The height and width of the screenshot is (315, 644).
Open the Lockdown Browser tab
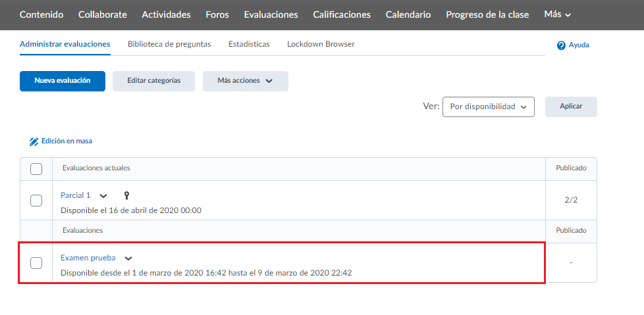(x=321, y=44)
